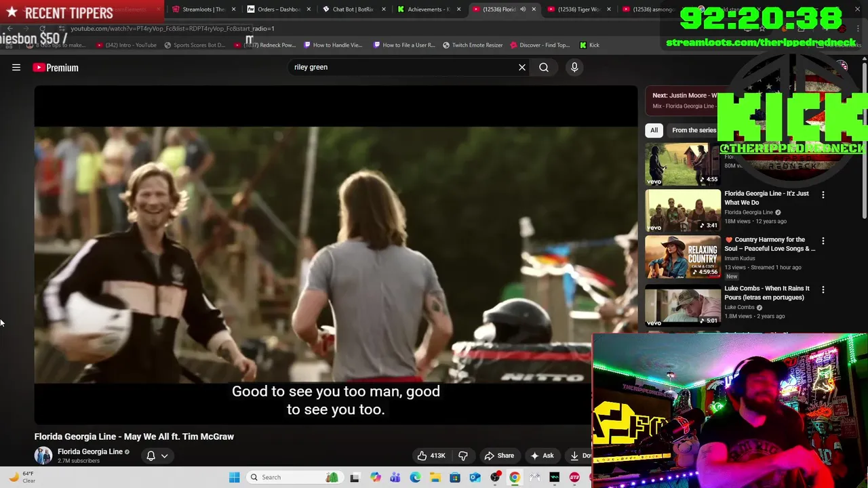Open File Explorer from the taskbar
The image size is (868, 488).
click(x=435, y=477)
